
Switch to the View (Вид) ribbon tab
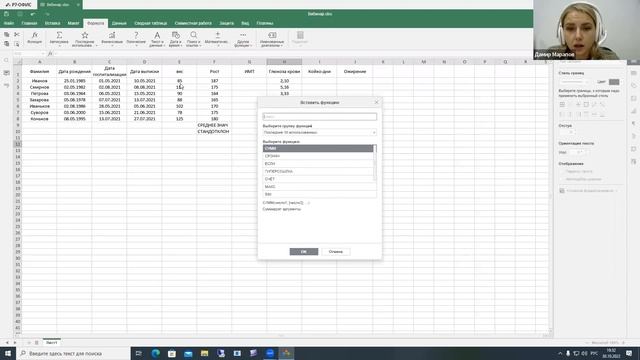[245, 23]
